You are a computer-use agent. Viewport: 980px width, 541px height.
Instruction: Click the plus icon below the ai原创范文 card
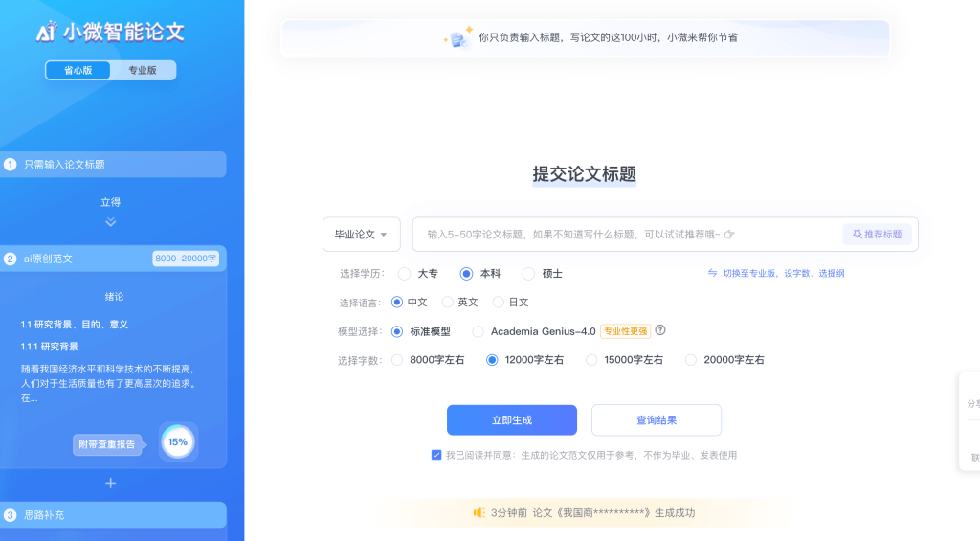[x=111, y=484]
